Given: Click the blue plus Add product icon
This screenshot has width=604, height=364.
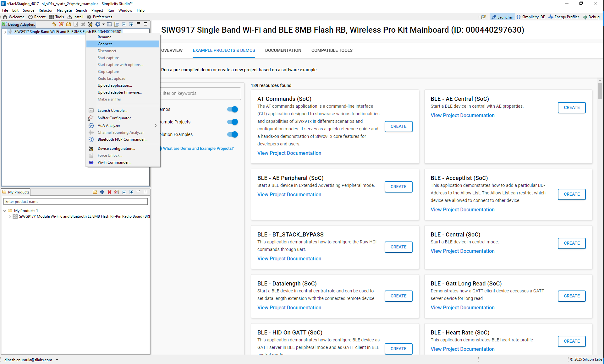Looking at the screenshot, I should (102, 192).
